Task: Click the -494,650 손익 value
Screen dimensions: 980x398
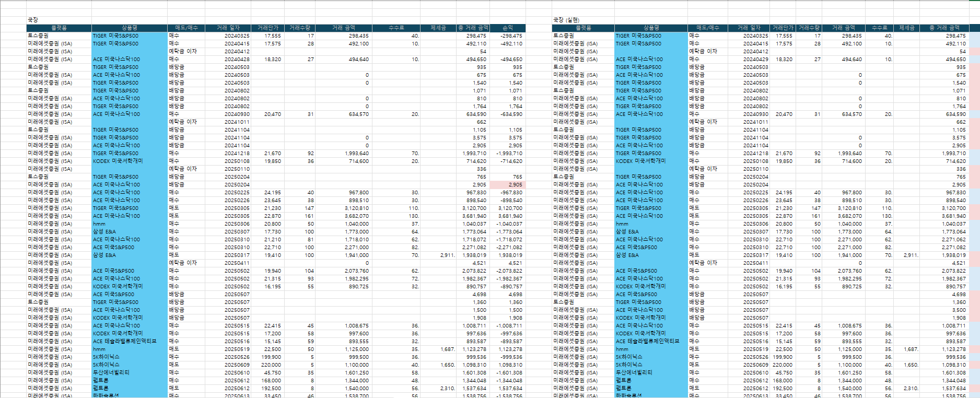Action: [511, 60]
